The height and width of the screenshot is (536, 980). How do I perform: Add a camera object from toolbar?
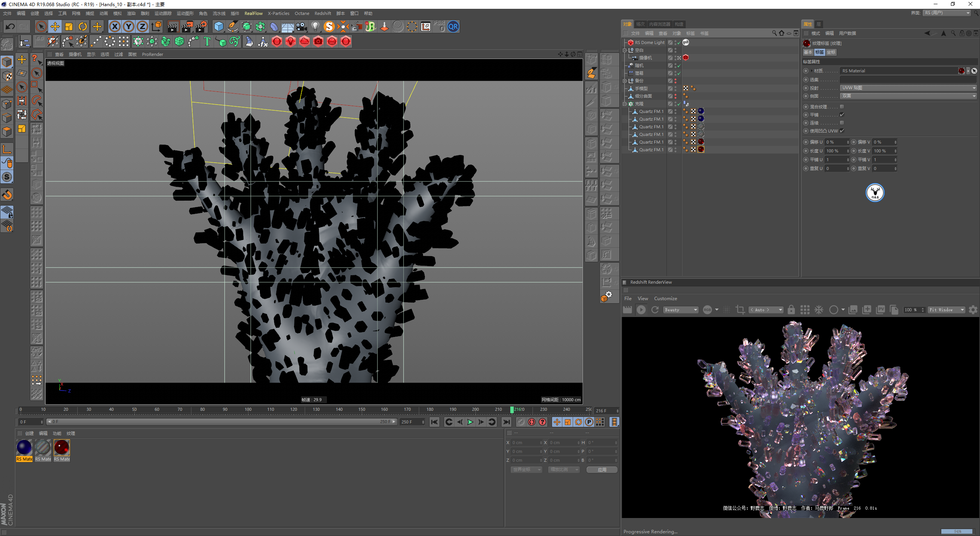[302, 26]
